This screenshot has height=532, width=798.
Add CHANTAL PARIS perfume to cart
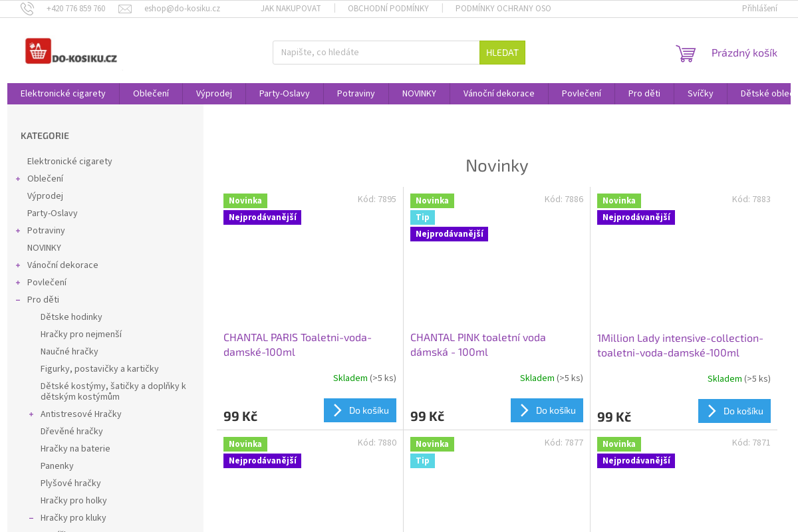[360, 410]
